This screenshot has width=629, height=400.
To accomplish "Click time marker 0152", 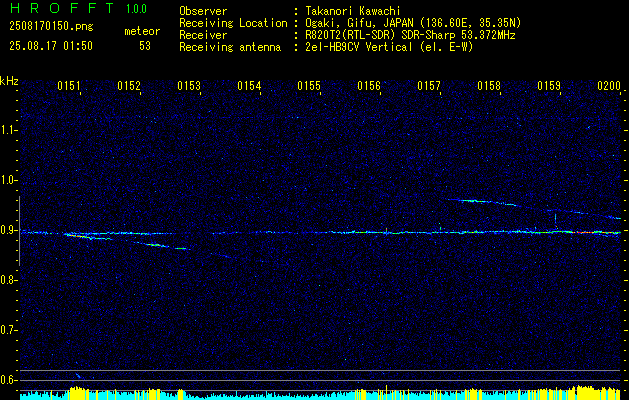I will coord(129,86).
